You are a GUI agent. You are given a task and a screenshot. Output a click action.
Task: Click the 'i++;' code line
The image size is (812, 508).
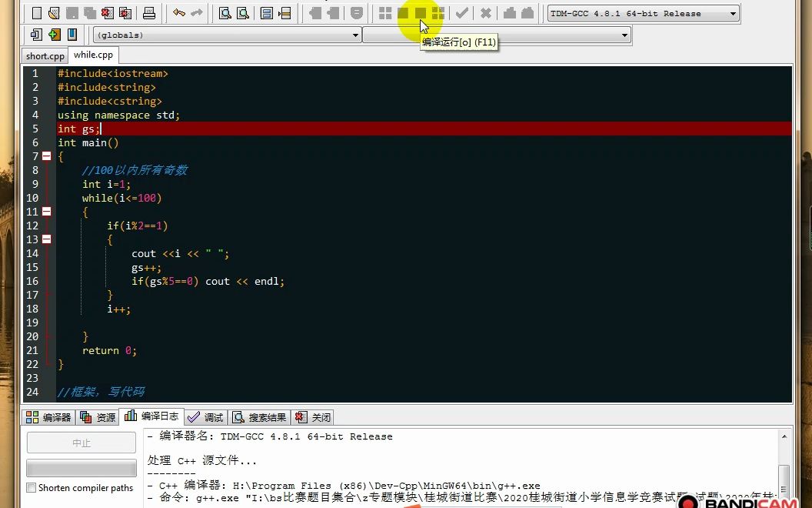tap(118, 309)
